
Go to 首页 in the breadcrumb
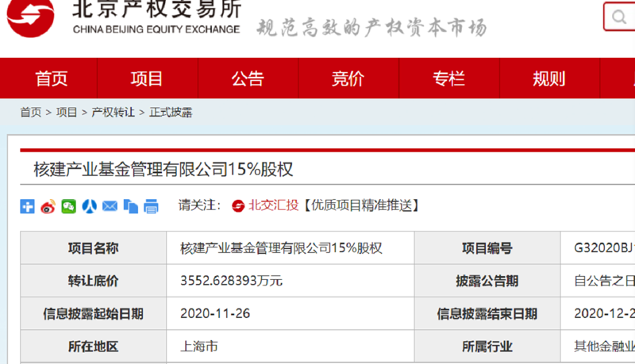(31, 112)
